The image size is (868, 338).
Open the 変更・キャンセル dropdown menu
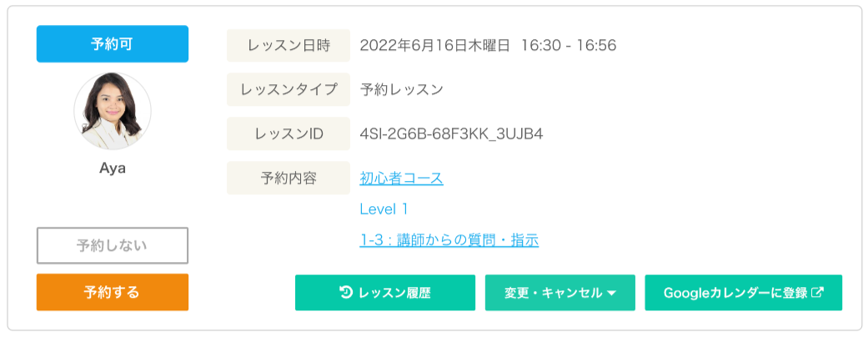559,293
